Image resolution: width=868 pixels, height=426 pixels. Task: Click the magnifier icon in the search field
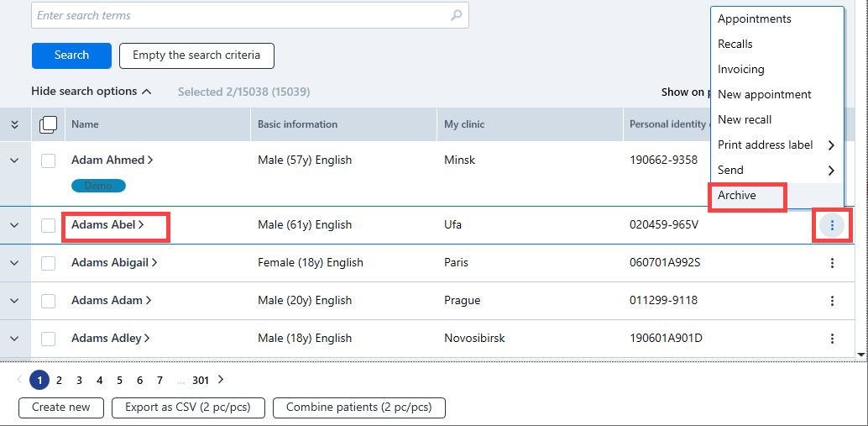pyautogui.click(x=456, y=15)
